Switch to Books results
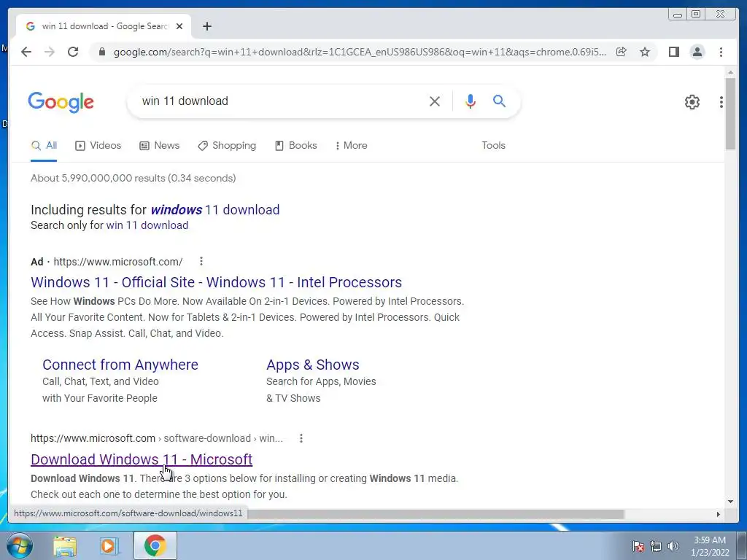 pos(296,146)
